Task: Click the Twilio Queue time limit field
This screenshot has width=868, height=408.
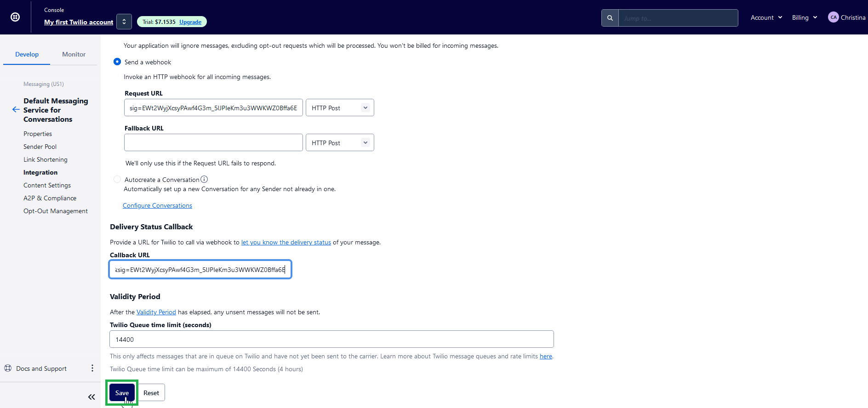Action: [x=331, y=340]
